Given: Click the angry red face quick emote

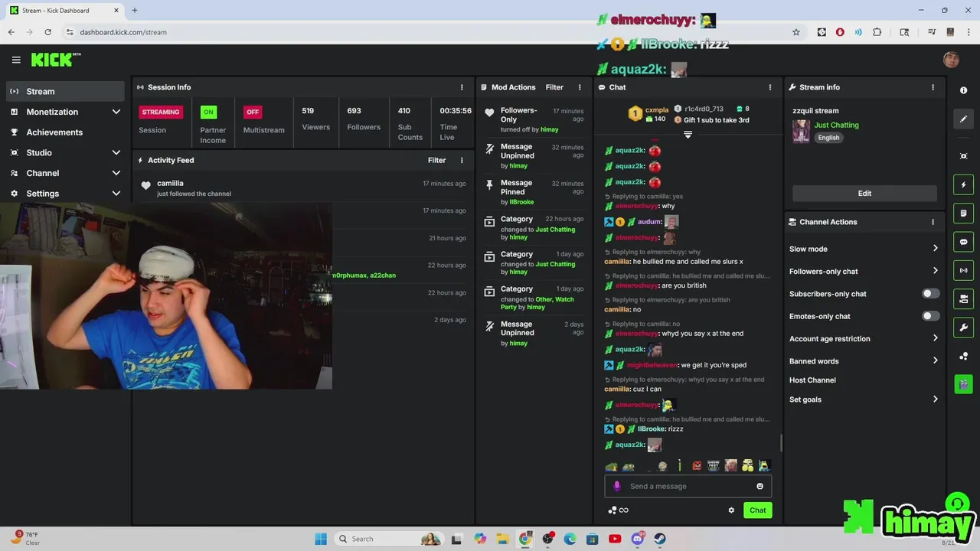Looking at the screenshot, I should (697, 465).
